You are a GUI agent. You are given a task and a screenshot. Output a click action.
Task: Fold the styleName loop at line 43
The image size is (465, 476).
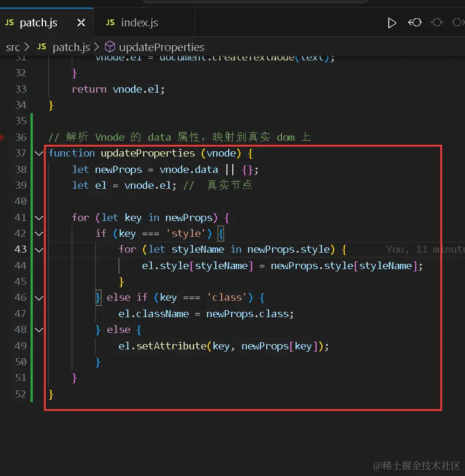click(39, 250)
